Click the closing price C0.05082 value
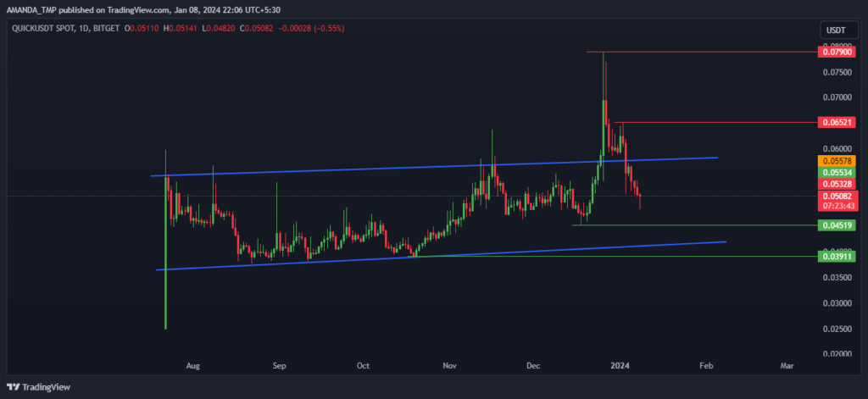Screen dimensions: 868x399 pos(256,28)
